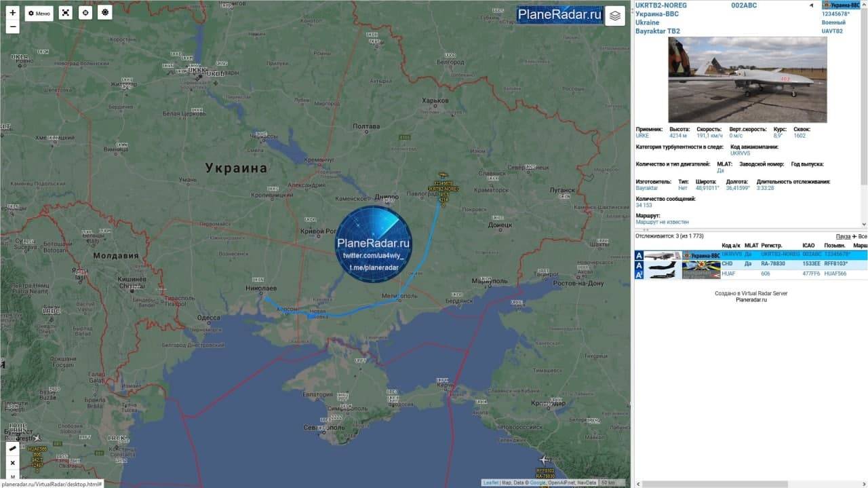The height and width of the screenshot is (488, 868).
Task: Click the Пауза pause link
Action: [842, 236]
